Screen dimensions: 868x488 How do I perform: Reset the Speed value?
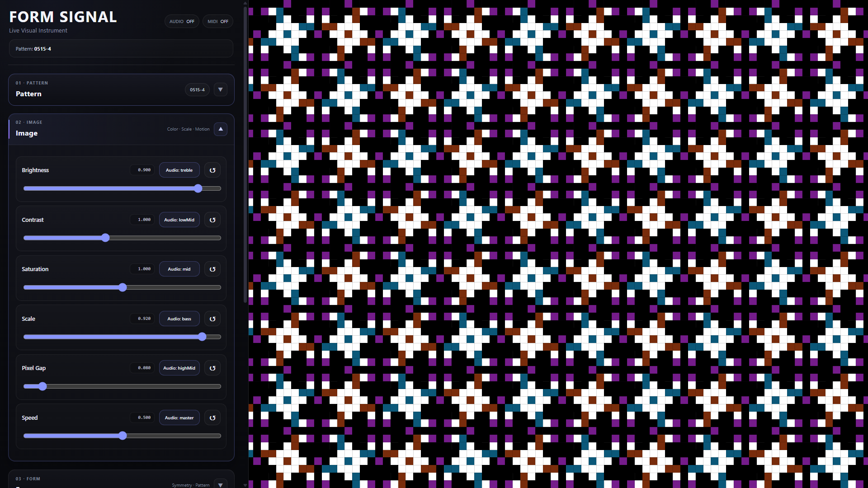pos(212,418)
